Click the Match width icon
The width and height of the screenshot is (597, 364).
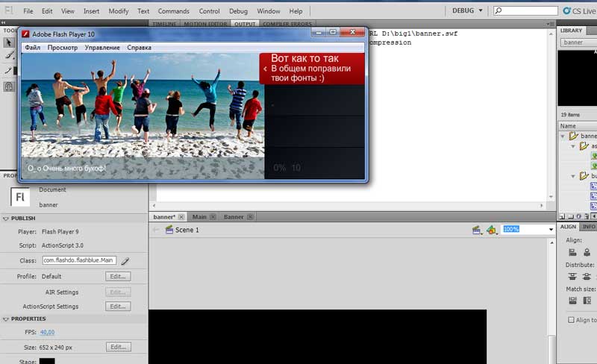click(572, 301)
